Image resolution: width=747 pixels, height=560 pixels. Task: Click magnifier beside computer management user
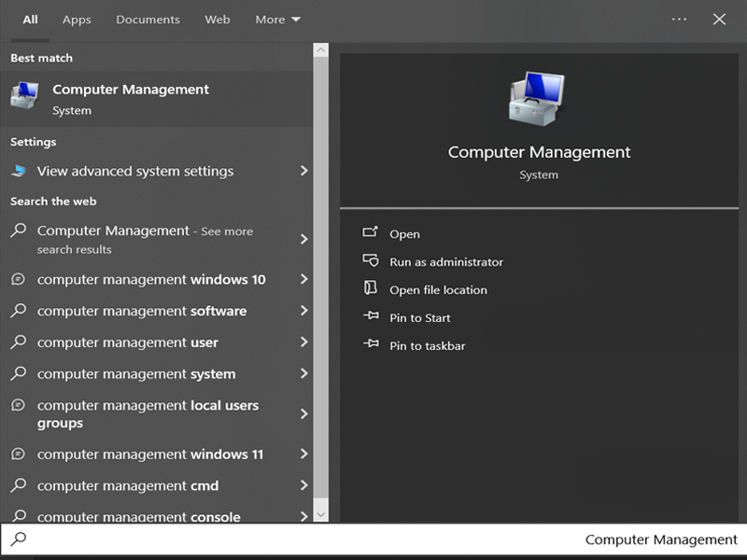(x=19, y=342)
